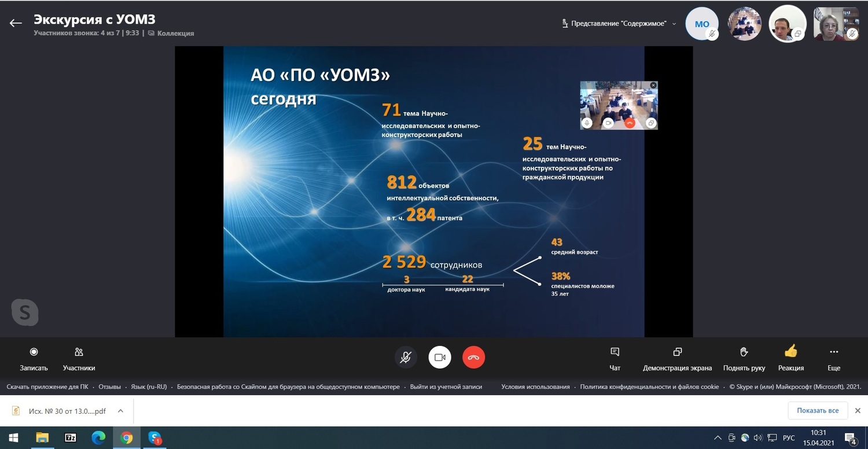Screen dimensions: 868x449
Task: Select the MO participant avatar
Action: coord(702,24)
